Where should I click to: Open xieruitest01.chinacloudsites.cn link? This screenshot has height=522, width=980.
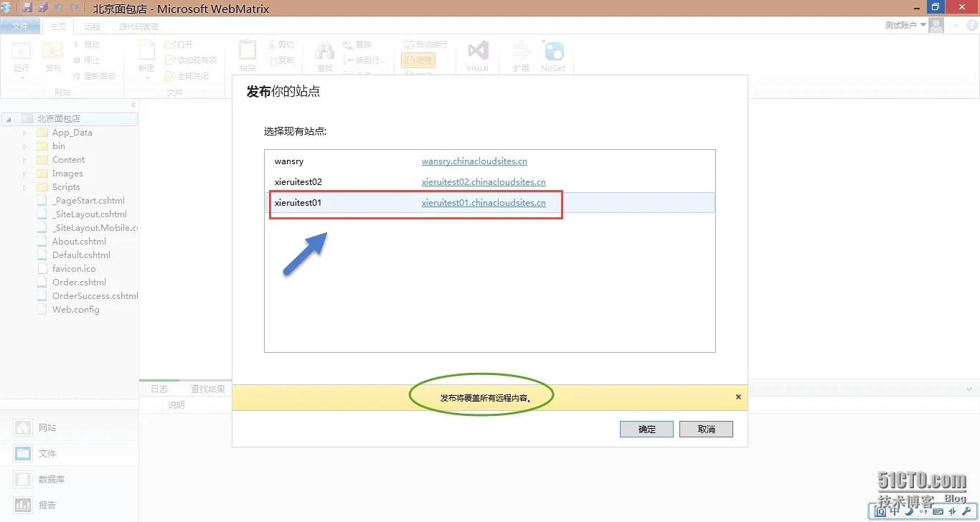484,203
